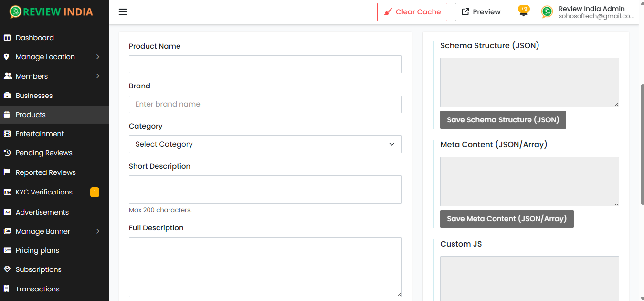Open Pricing plans in the sidebar
644x301 pixels.
(54, 250)
